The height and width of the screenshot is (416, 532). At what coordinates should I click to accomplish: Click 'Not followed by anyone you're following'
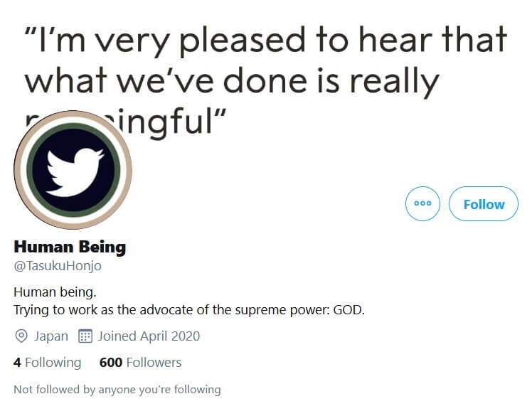coord(117,390)
